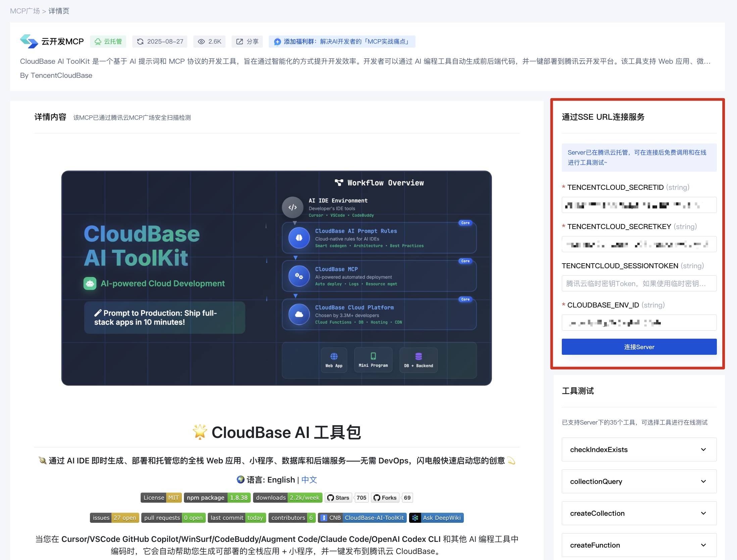
Task: Click the green robot icon beside AI-powered Cloud Development
Action: [90, 284]
